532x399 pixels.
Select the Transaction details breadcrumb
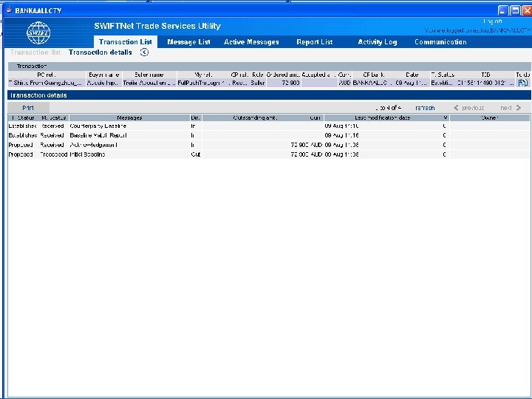pyautogui.click(x=100, y=52)
